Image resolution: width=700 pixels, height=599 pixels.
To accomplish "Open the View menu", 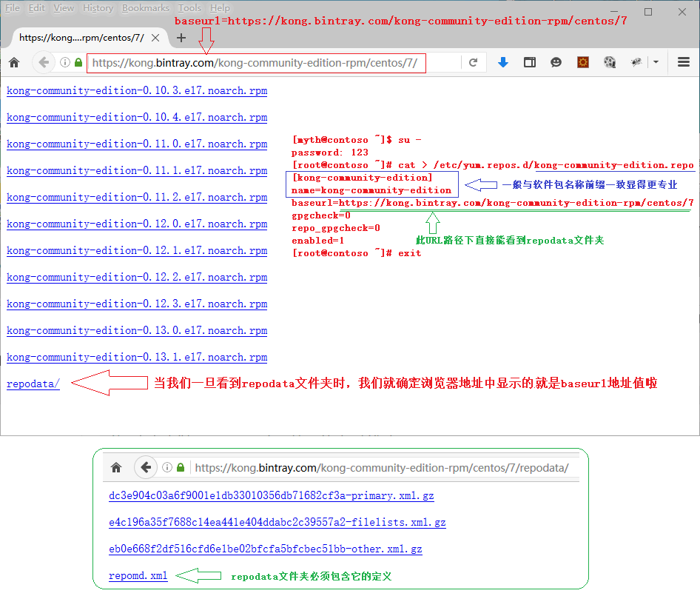I will [64, 8].
